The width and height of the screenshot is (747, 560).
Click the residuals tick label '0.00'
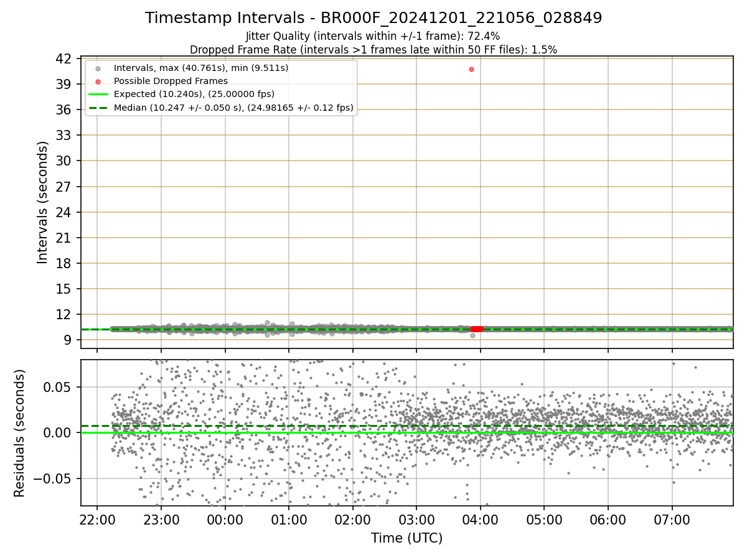[x=59, y=432]
